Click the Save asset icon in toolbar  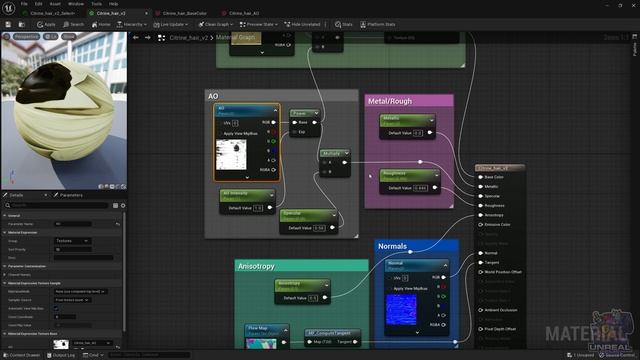[x=8, y=24]
